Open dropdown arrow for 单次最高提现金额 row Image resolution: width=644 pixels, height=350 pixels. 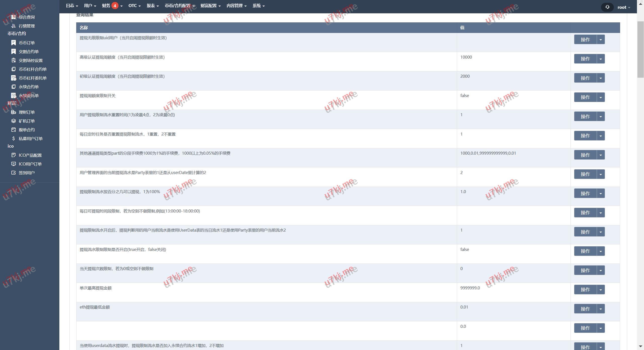coord(601,290)
